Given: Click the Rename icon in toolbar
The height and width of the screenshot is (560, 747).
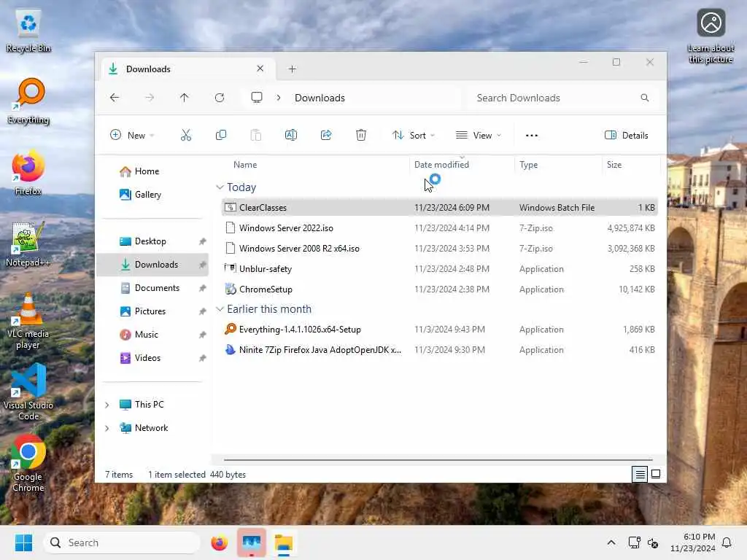Looking at the screenshot, I should [x=290, y=135].
